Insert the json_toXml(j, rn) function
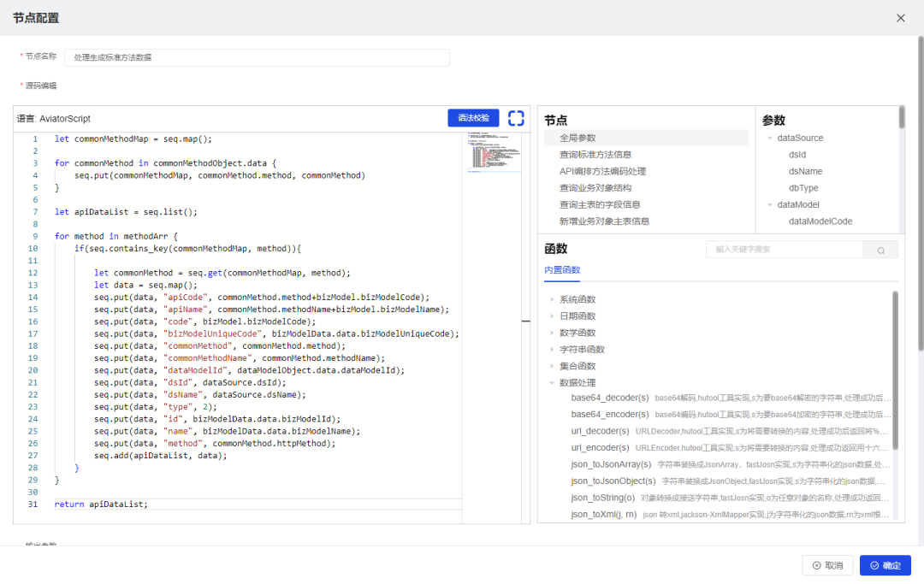This screenshot has height=584, width=924. (x=604, y=514)
